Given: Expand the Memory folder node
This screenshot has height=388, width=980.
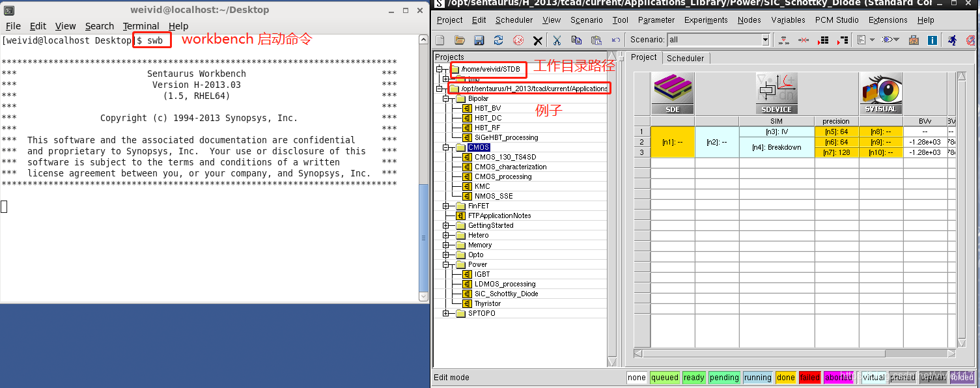Looking at the screenshot, I should click(446, 245).
